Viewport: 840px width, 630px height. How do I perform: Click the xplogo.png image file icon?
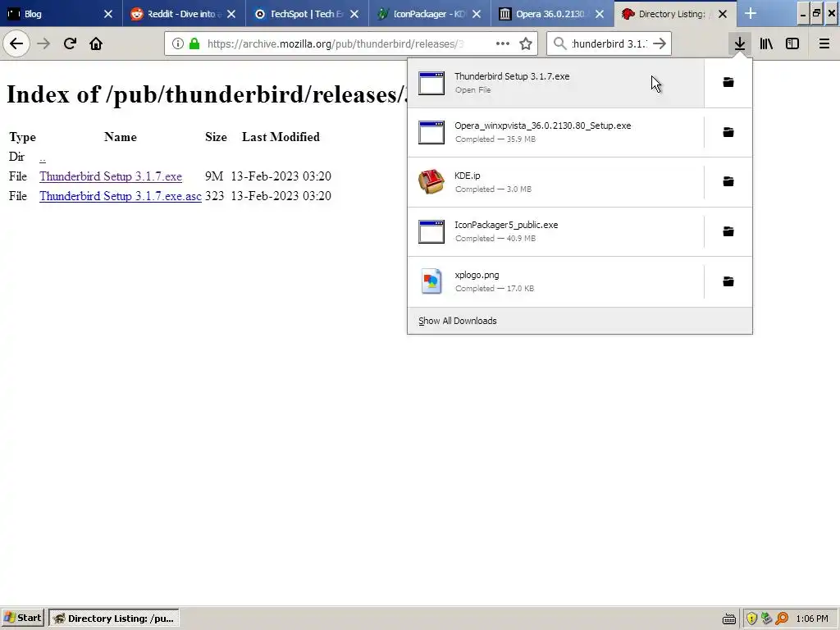[431, 281]
